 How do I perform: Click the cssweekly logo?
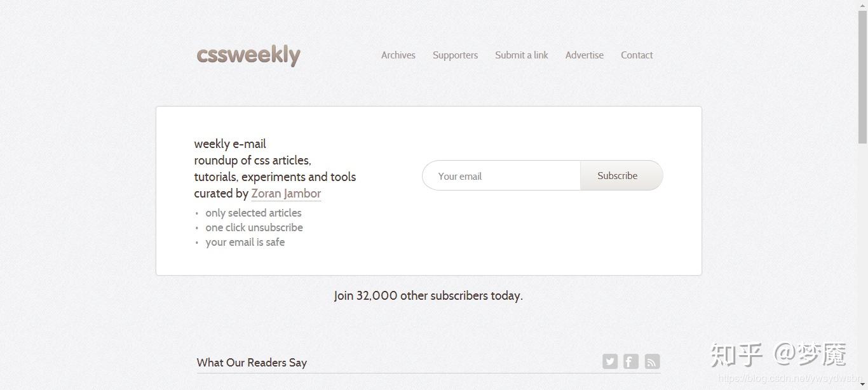248,55
